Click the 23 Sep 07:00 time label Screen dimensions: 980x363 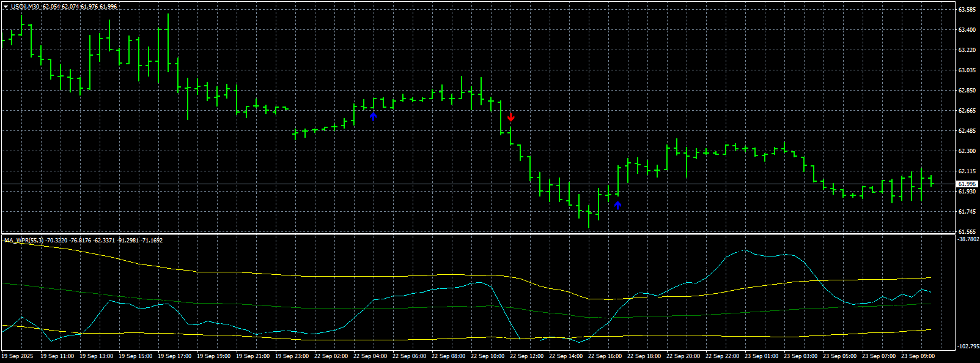pos(879,356)
